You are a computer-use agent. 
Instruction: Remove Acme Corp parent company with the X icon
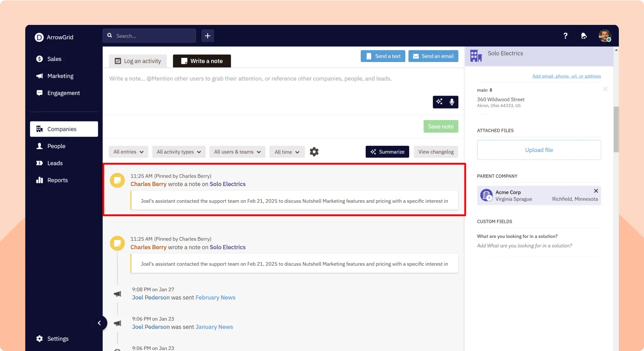(x=596, y=191)
